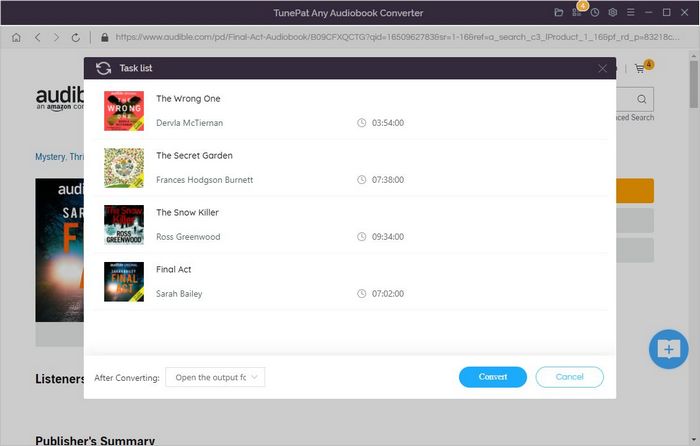Open conversion history clock icon
Viewport: 700px width, 446px height.
click(x=595, y=13)
